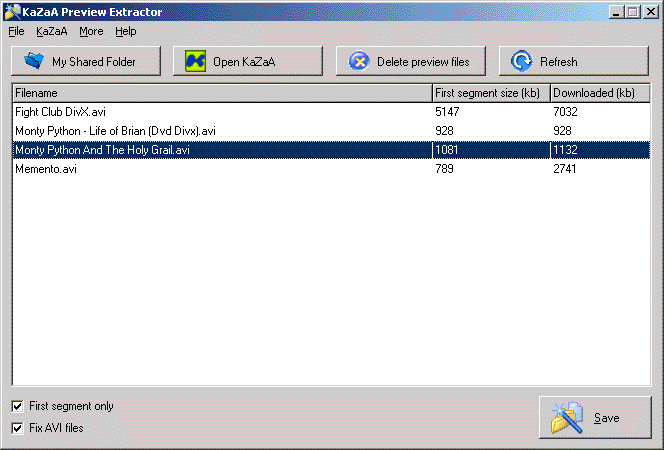Click the Save button label
Image resolution: width=664 pixels, height=450 pixels.
click(606, 418)
